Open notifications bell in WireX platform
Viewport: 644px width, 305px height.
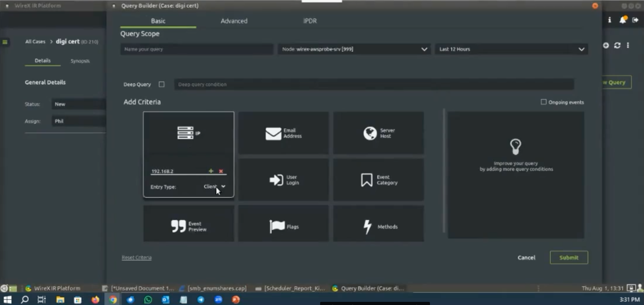pos(623,20)
